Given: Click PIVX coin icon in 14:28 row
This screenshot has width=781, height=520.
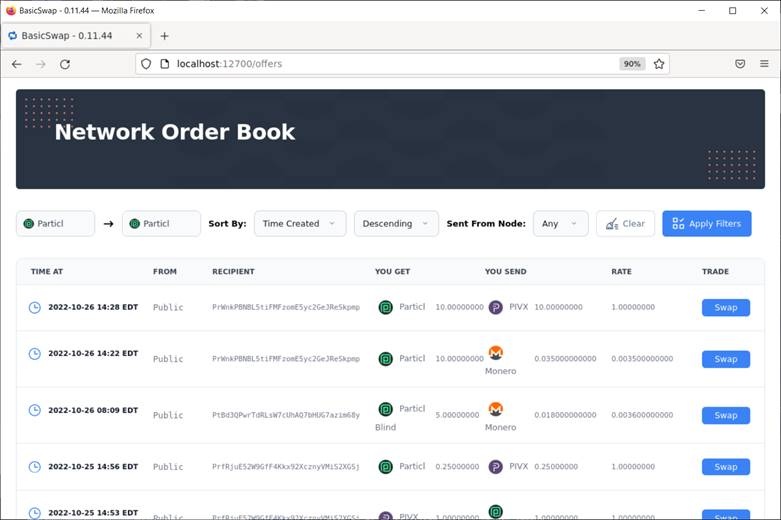Looking at the screenshot, I should click(x=496, y=307).
